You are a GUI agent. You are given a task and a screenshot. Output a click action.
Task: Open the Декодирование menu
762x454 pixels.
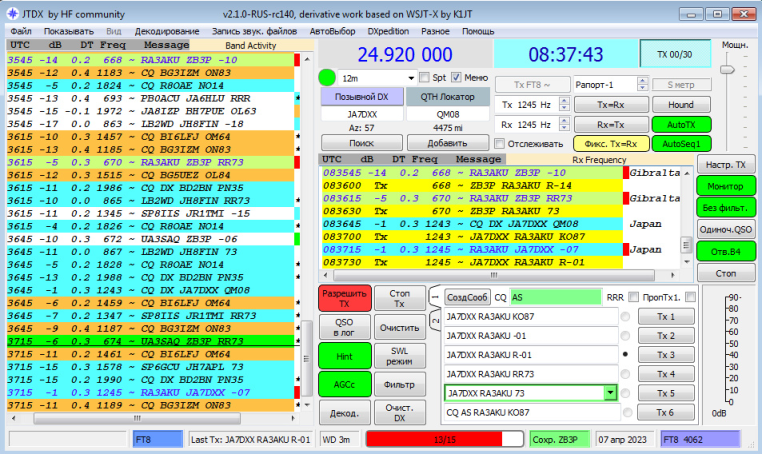coord(167,31)
